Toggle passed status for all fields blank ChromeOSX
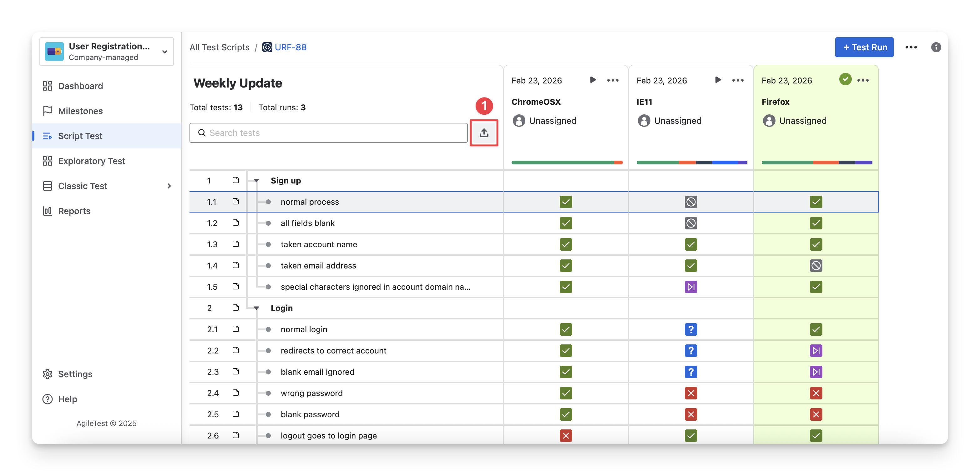980x476 pixels. 566,223
